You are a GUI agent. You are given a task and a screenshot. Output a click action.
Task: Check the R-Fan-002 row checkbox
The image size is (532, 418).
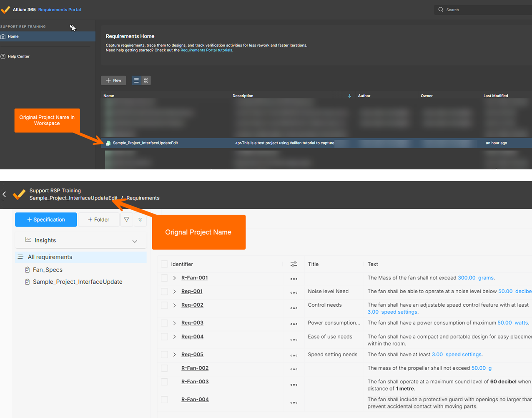[164, 368]
